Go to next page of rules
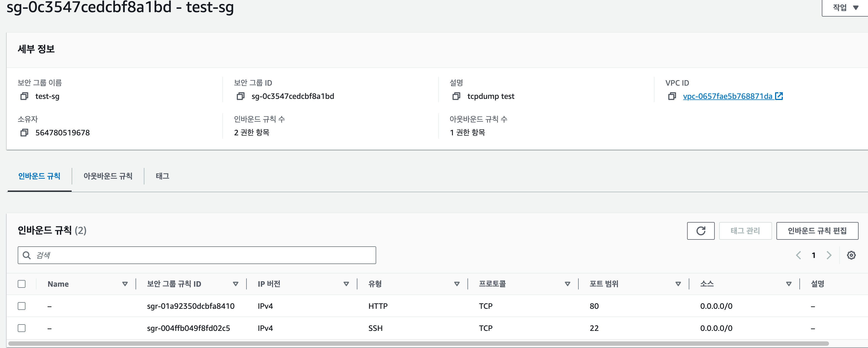Viewport: 868px width, 348px height. point(829,255)
